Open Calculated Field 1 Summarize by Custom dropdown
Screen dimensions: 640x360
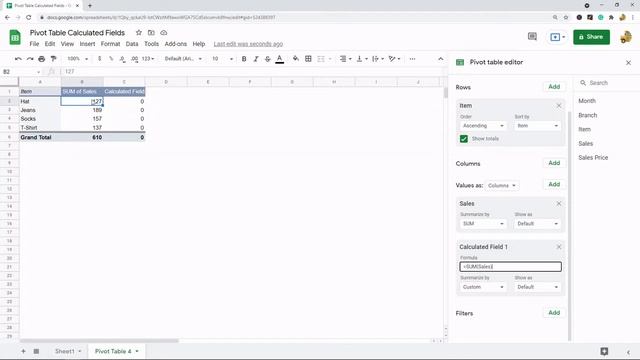pyautogui.click(x=483, y=287)
